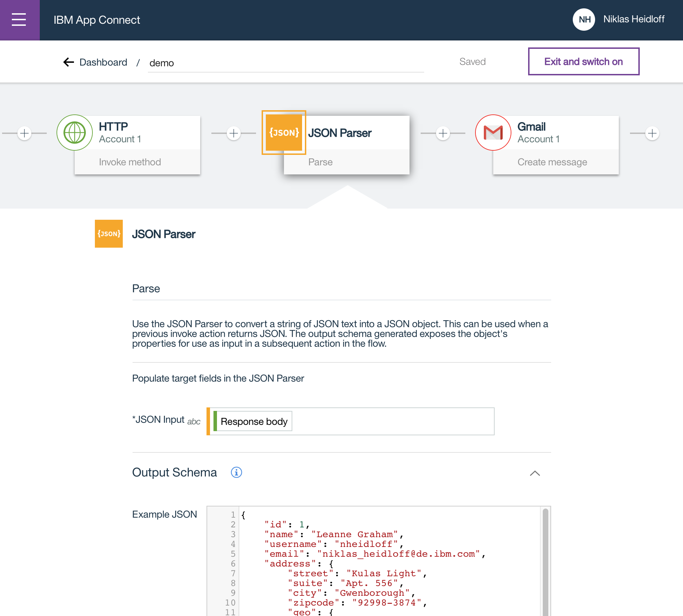The width and height of the screenshot is (683, 616).
Task: Click the IBM App Connect title
Action: [97, 20]
